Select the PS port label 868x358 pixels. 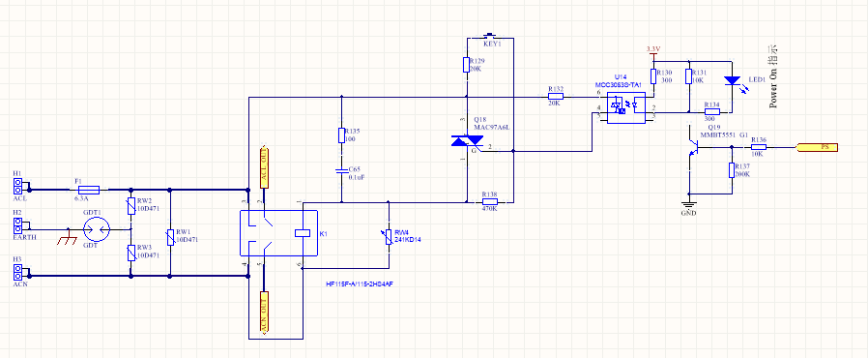click(x=817, y=147)
